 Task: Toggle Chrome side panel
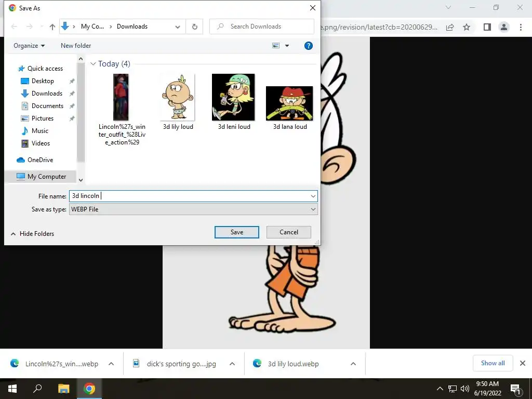coord(487,27)
